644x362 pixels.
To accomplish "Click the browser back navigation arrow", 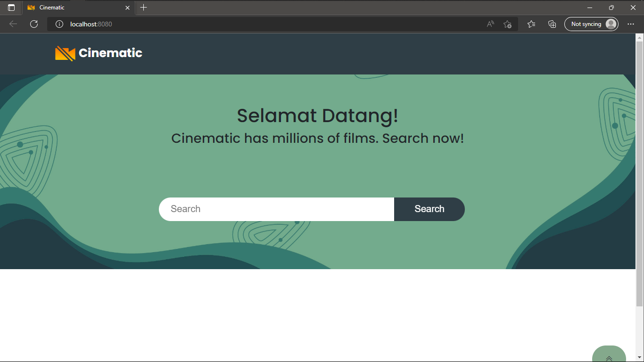I will pos(13,24).
